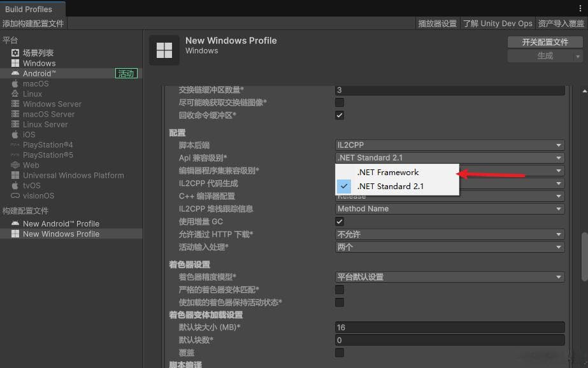The height and width of the screenshot is (368, 588).
Task: Select Universal Windows Platform row
Action: pos(71,175)
